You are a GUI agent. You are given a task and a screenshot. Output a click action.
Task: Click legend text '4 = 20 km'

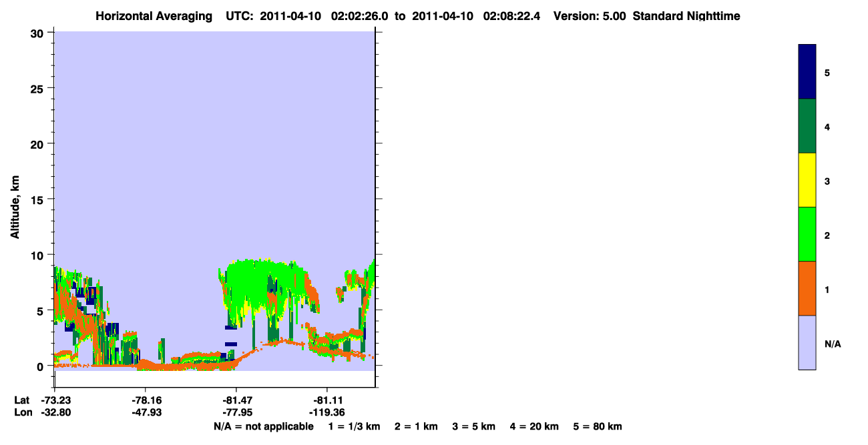535,426
